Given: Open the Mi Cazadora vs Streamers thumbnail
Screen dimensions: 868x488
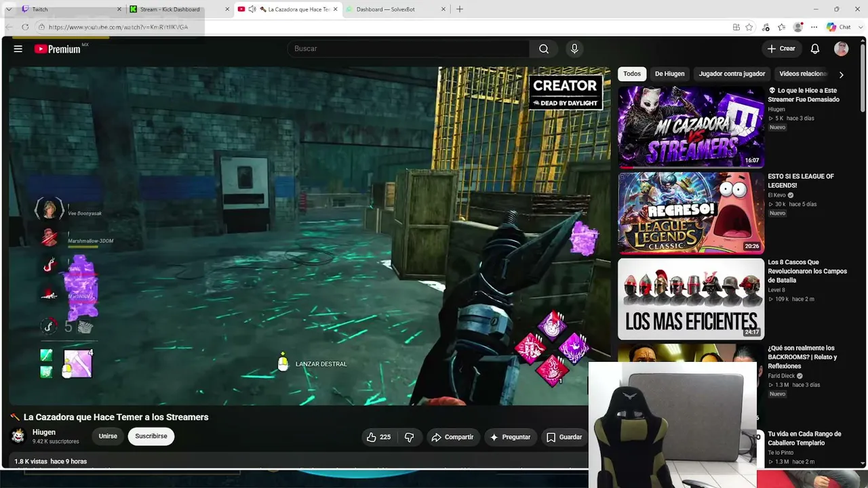Looking at the screenshot, I should point(691,127).
